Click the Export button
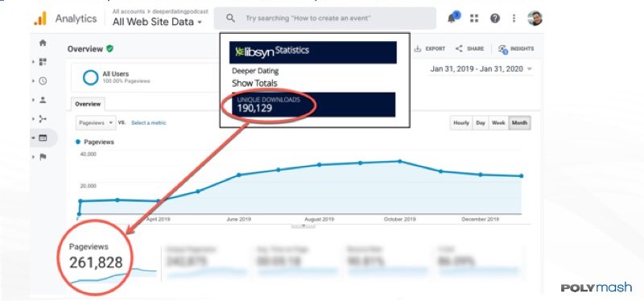Viewport: 644px width, 301px height. pyautogui.click(x=430, y=48)
